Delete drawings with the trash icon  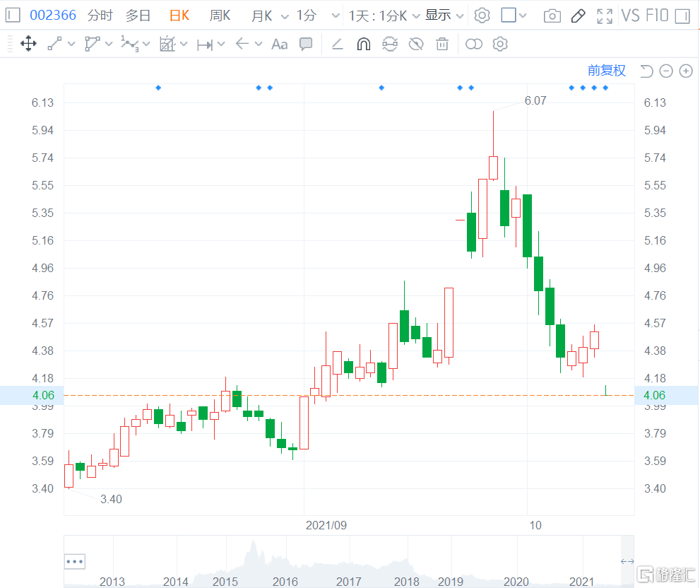pyautogui.click(x=442, y=44)
